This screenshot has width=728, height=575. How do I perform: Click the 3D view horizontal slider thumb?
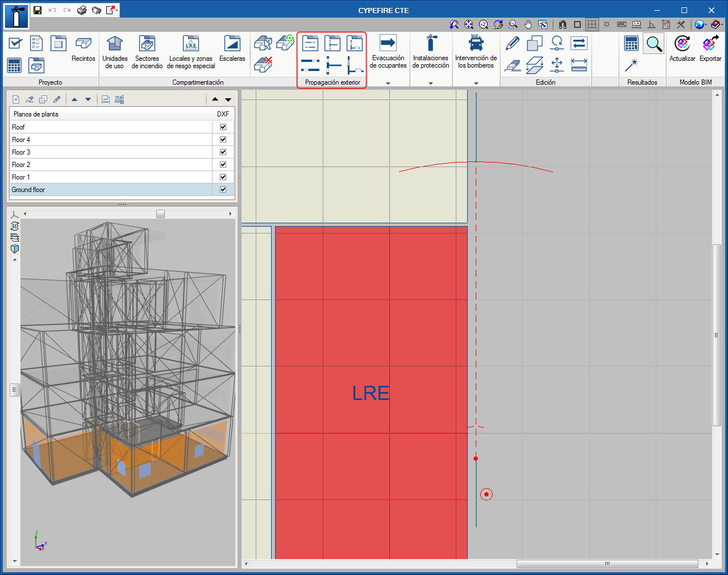point(160,214)
